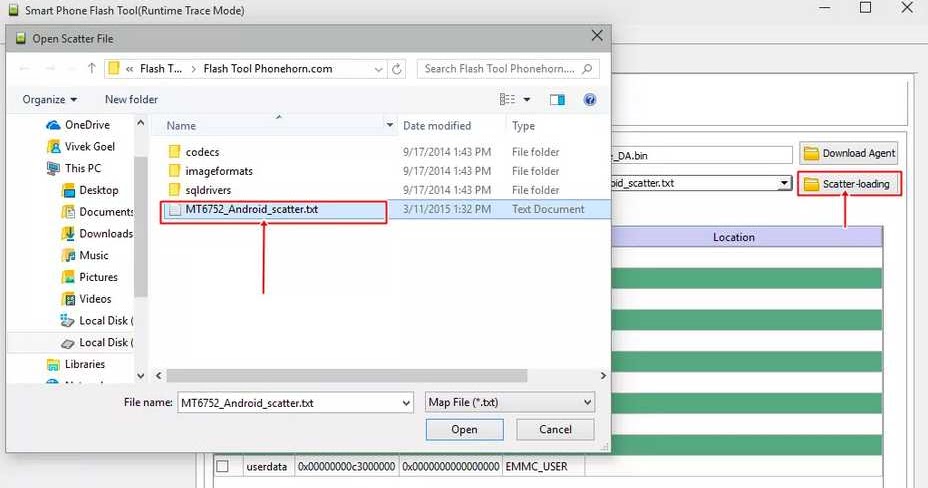This screenshot has width=928, height=488.
Task: Click the Location column header
Action: tap(734, 237)
